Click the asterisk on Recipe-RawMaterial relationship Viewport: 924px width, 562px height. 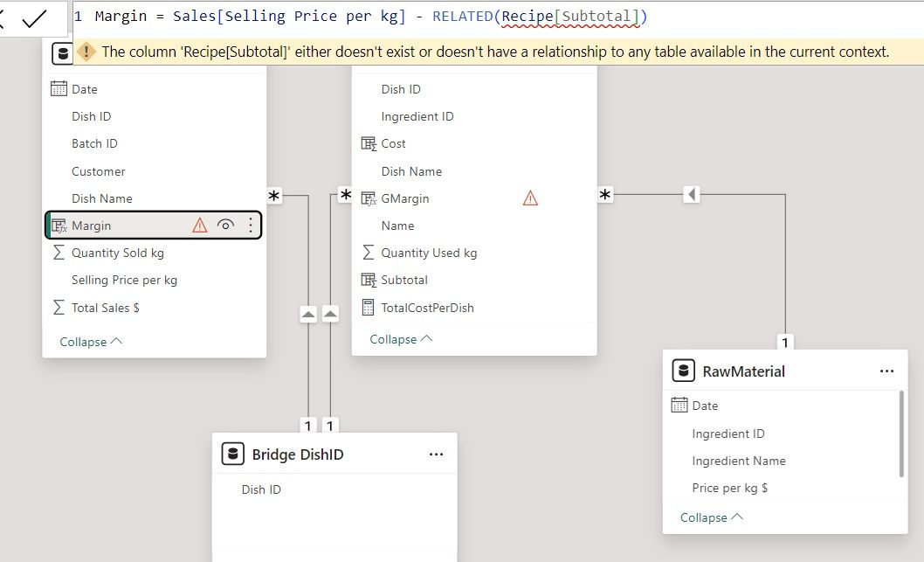click(605, 195)
